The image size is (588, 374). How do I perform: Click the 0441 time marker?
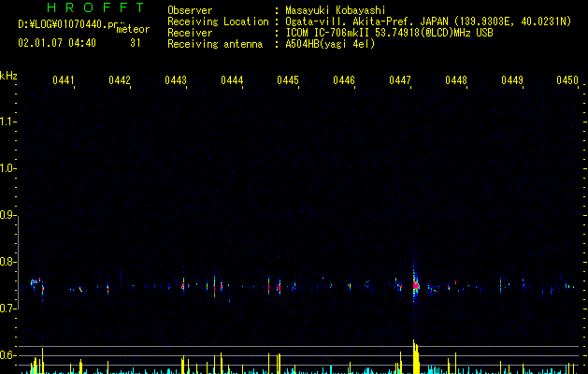coord(64,80)
